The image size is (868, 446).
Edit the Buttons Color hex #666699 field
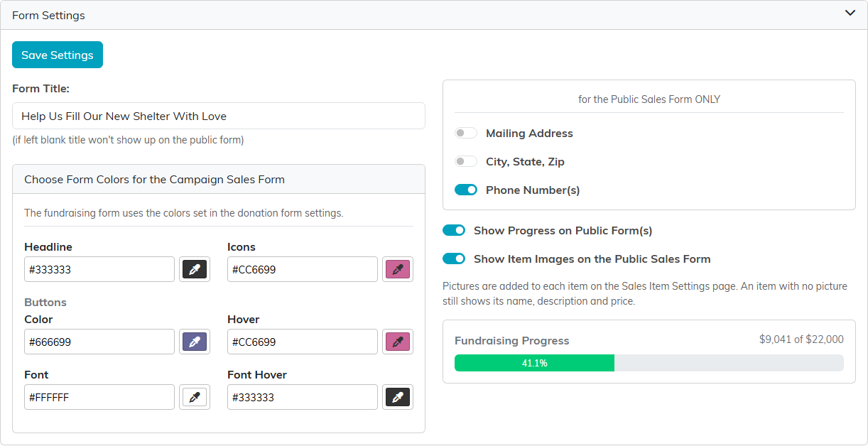click(x=99, y=342)
